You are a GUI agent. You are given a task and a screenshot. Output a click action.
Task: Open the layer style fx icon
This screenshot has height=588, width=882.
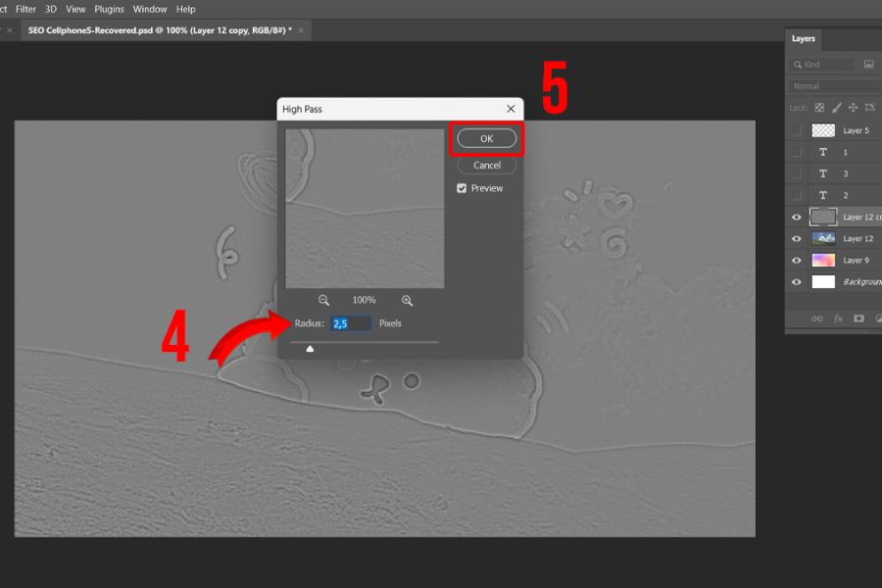click(838, 318)
